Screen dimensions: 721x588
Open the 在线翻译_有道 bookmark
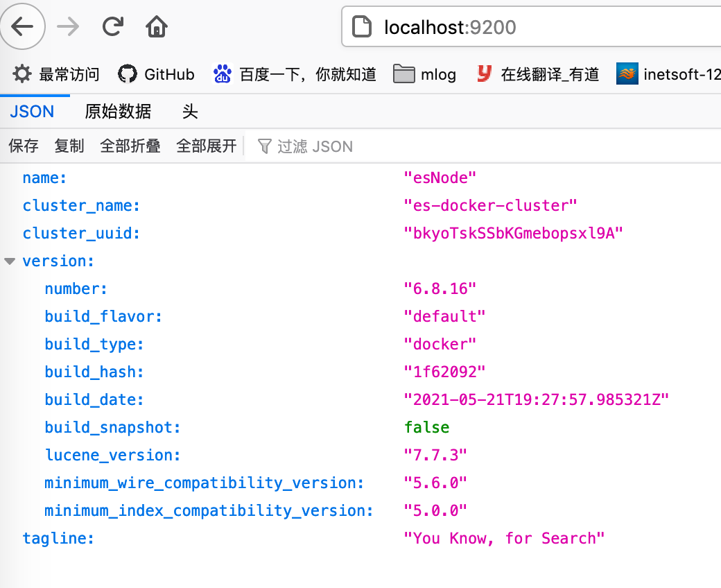[537, 74]
